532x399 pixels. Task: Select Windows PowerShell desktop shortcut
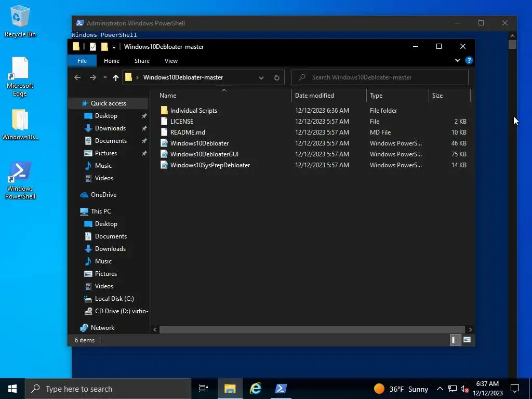point(20,180)
